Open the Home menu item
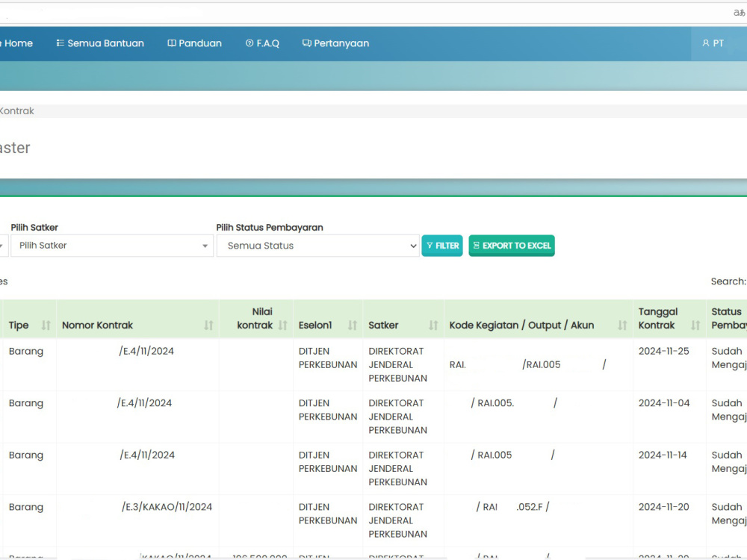This screenshot has width=747, height=560. pos(17,43)
